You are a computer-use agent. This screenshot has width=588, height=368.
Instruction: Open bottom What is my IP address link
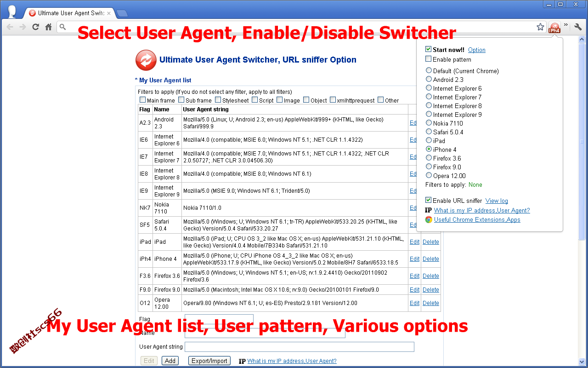pos(292,361)
